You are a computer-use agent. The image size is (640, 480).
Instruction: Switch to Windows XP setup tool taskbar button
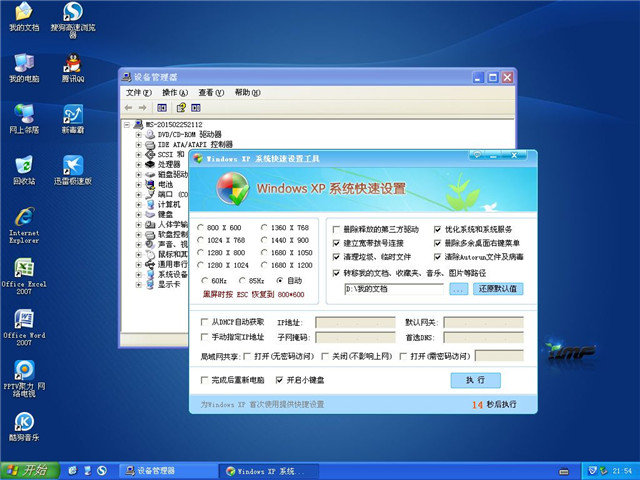click(269, 471)
